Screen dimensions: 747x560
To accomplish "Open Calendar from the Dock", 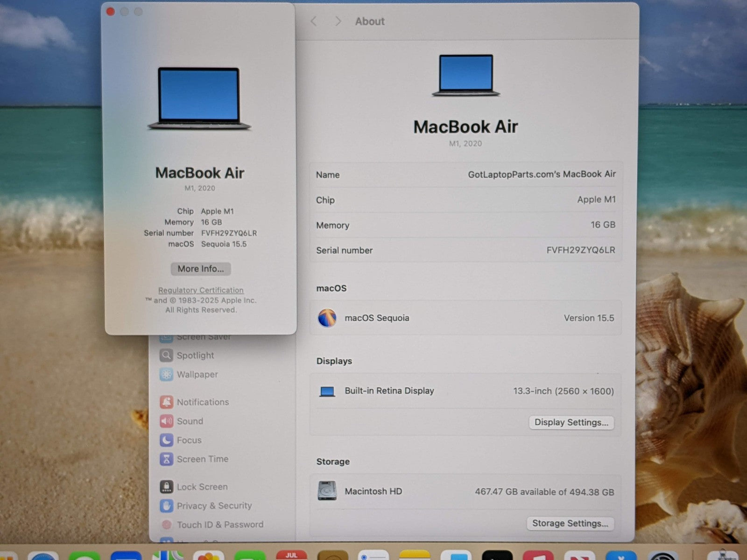I will [x=291, y=556].
